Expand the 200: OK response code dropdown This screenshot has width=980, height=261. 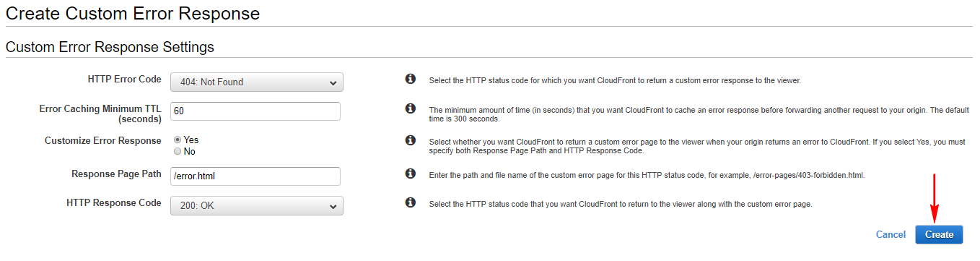[257, 206]
